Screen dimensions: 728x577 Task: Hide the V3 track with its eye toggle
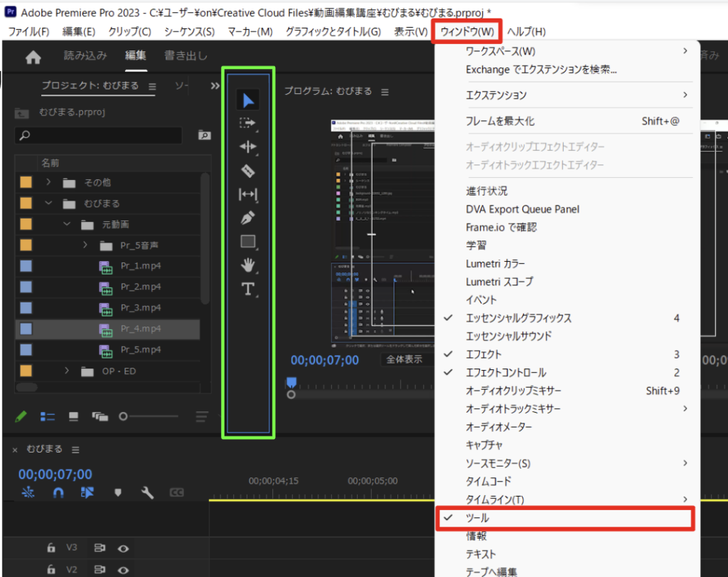(123, 548)
